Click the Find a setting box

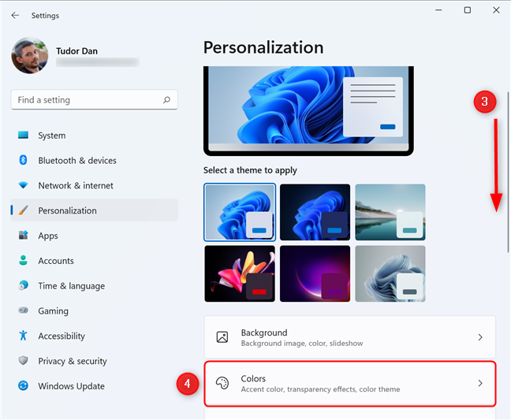(95, 99)
